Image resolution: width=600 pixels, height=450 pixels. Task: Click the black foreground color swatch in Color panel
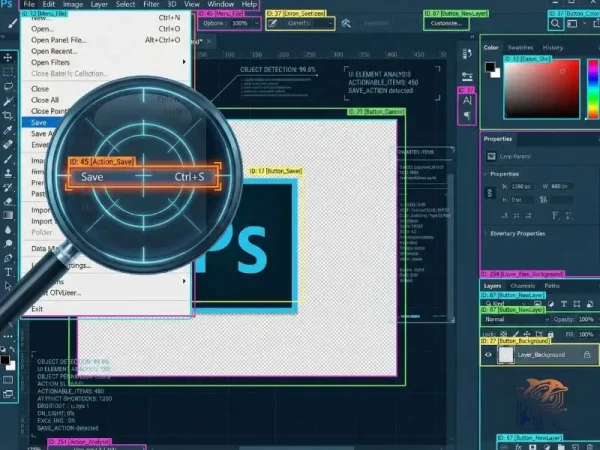click(490, 67)
